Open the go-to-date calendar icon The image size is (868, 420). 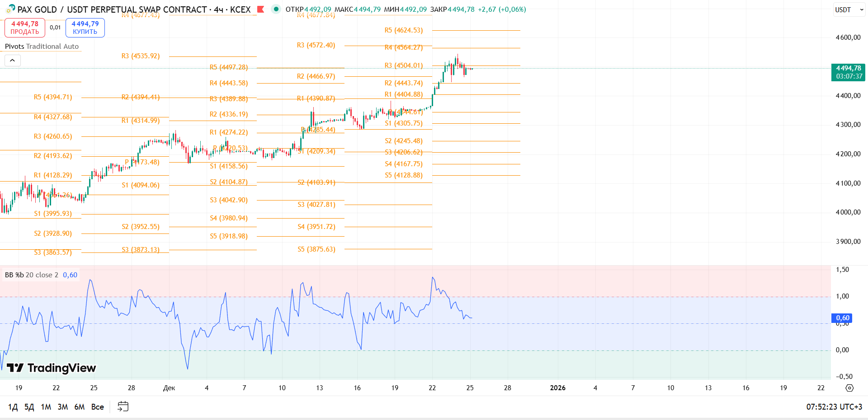point(123,406)
